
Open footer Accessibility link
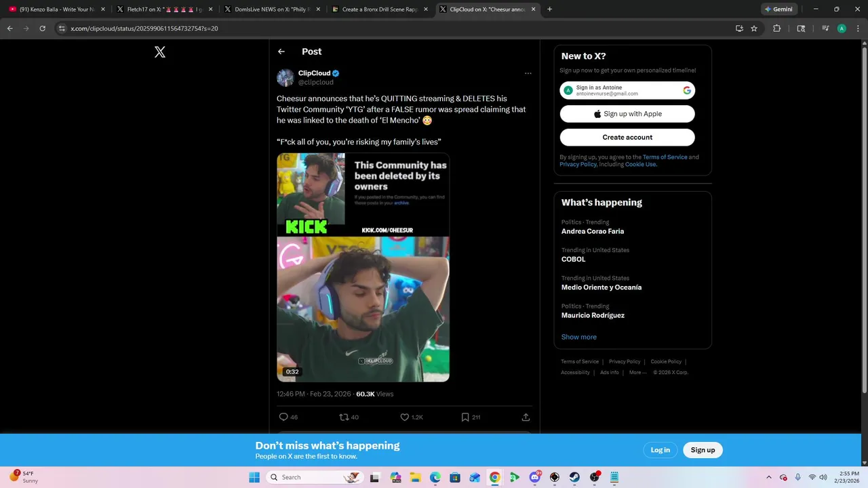pyautogui.click(x=575, y=372)
